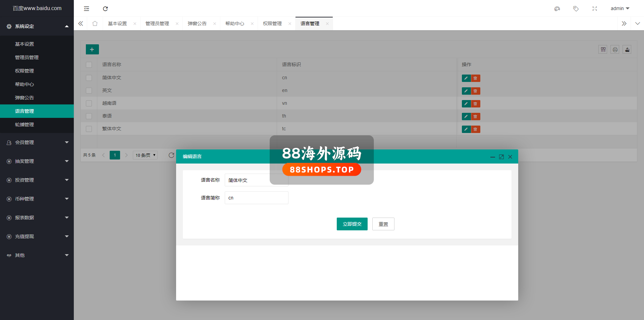Click the refresh icon in the top bar

tap(105, 9)
